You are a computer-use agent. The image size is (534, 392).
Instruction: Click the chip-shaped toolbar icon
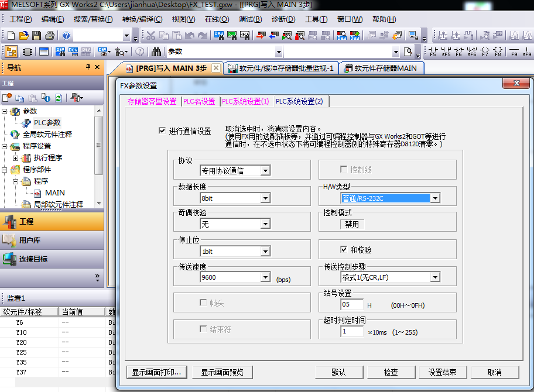click(x=28, y=51)
